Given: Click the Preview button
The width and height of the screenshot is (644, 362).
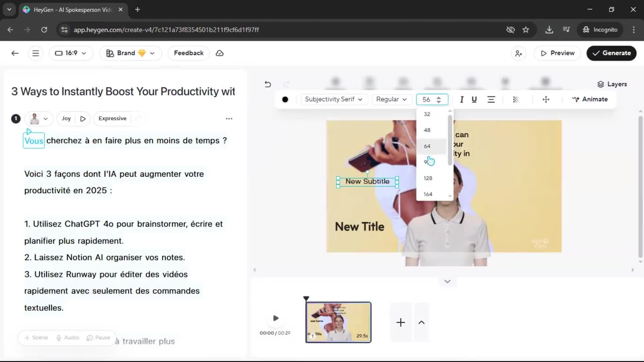Looking at the screenshot, I should point(557,53).
